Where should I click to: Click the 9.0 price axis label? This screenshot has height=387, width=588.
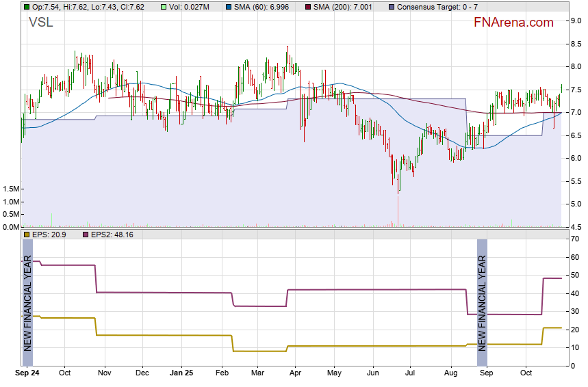[576, 21]
